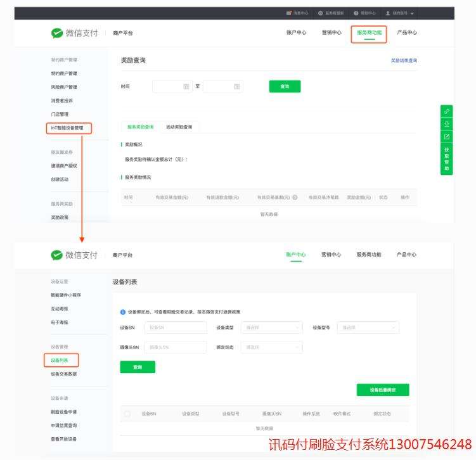476x460 pixels.
Task: Click the green 设备批量绑定 button
Action: [x=383, y=390]
